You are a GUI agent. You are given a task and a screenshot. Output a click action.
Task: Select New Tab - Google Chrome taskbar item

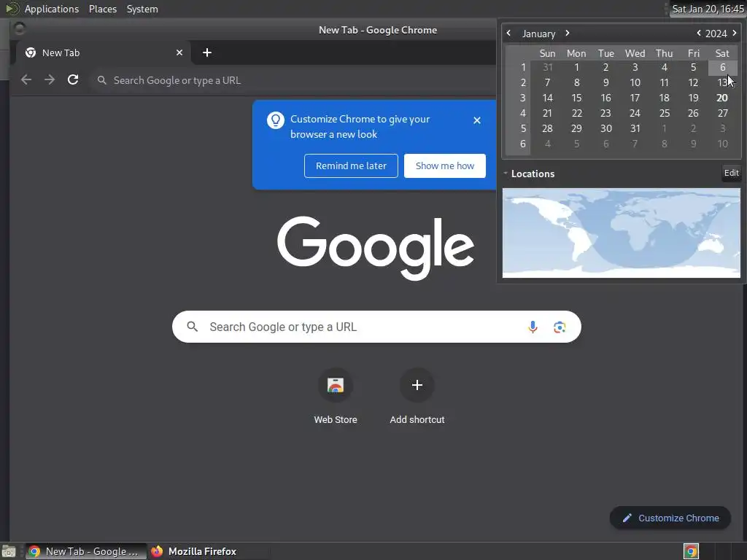[86, 551]
